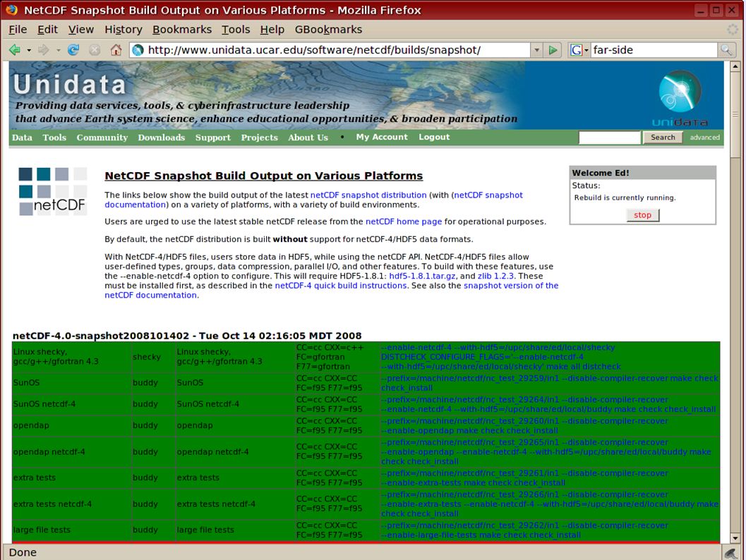746x560 pixels.
Task: Open the Help menu
Action: point(272,30)
